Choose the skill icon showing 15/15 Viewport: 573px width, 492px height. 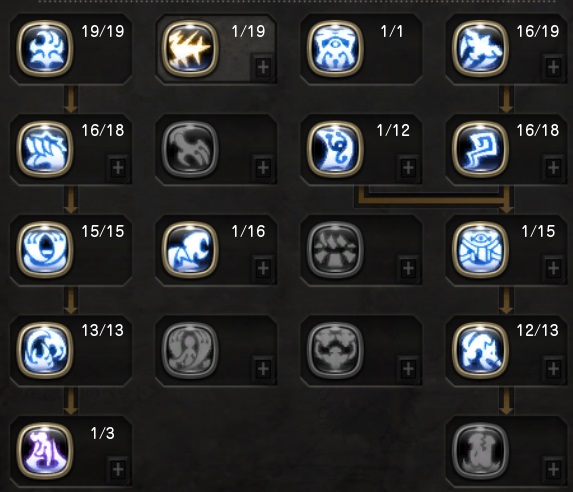45,249
